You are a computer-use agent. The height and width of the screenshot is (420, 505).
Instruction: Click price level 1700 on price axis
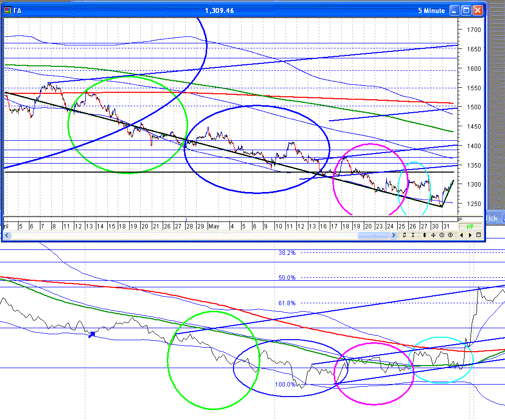(x=474, y=29)
